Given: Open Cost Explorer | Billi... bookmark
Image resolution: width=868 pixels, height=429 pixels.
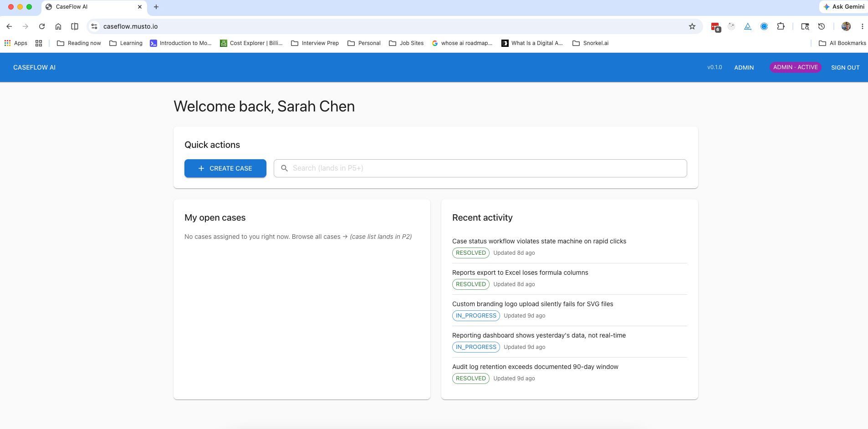Looking at the screenshot, I should point(251,43).
